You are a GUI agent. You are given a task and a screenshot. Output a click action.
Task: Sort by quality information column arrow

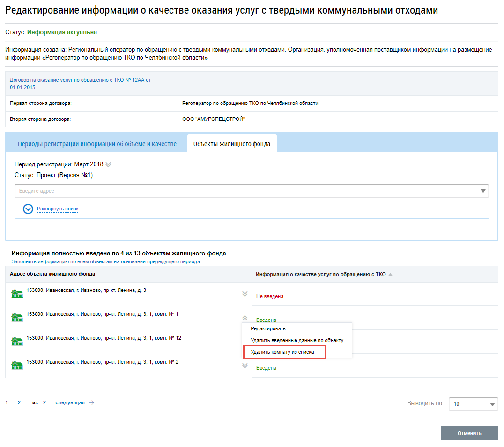click(390, 275)
